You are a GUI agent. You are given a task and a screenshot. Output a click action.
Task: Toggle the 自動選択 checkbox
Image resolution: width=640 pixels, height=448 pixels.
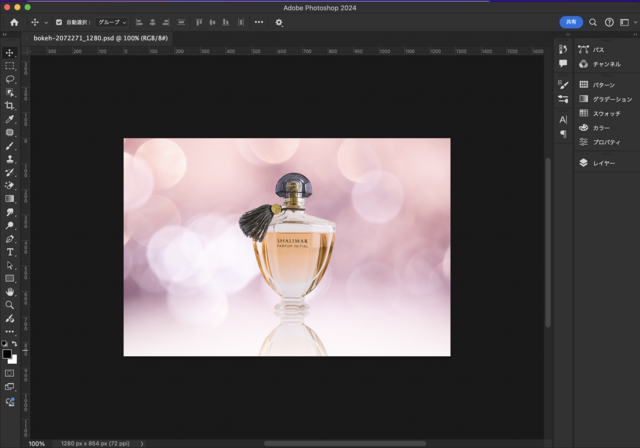click(59, 22)
